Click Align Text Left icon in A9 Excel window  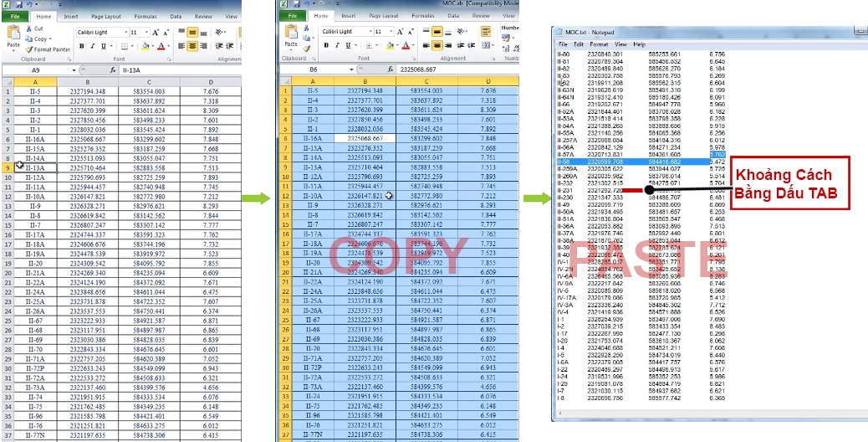[181, 46]
